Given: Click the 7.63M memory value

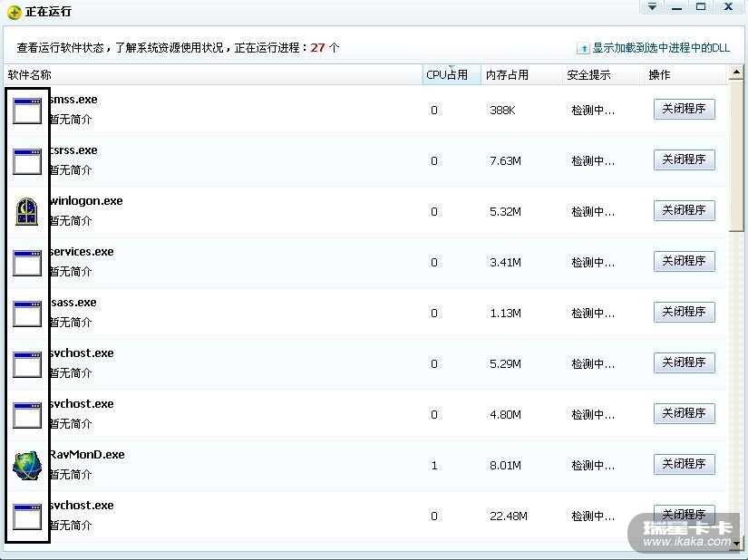Looking at the screenshot, I should point(505,161).
